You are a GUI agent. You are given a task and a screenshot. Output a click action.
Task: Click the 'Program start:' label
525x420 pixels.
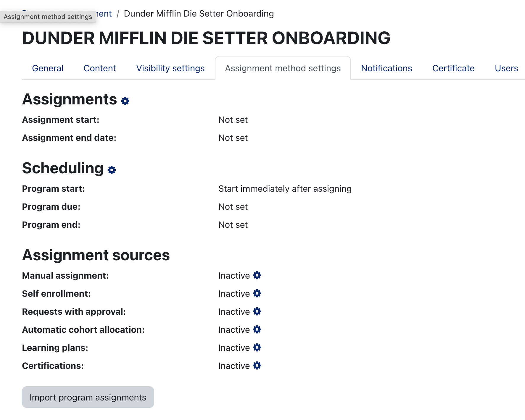click(x=54, y=189)
